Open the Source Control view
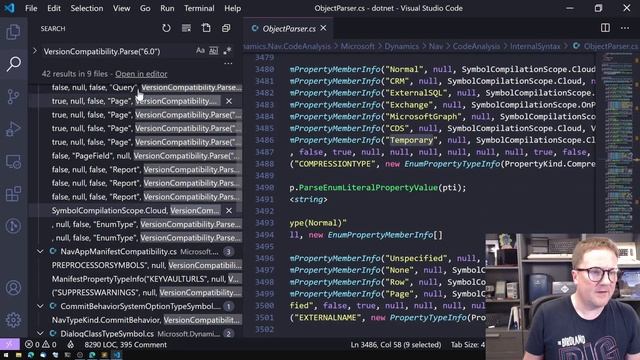 click(x=13, y=96)
